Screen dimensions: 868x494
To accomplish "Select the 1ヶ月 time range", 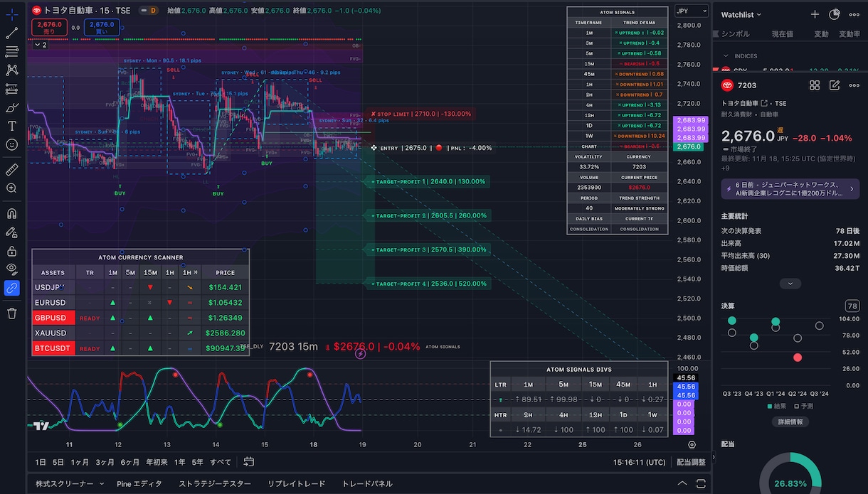I will tap(80, 462).
